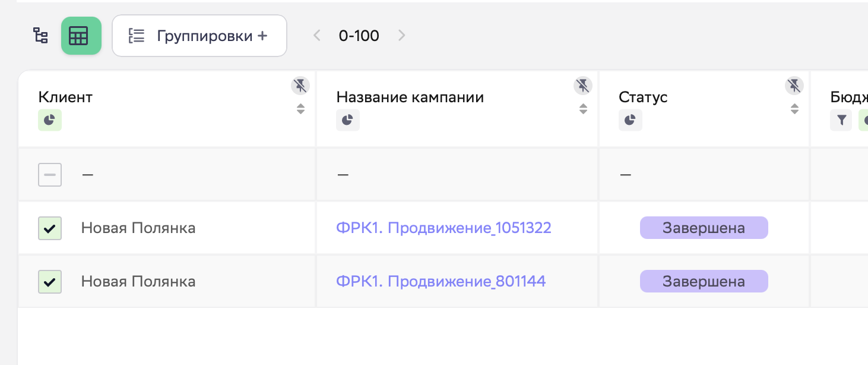Uncheck the second Новая Полянка row checkbox
868x365 pixels.
pyautogui.click(x=50, y=281)
